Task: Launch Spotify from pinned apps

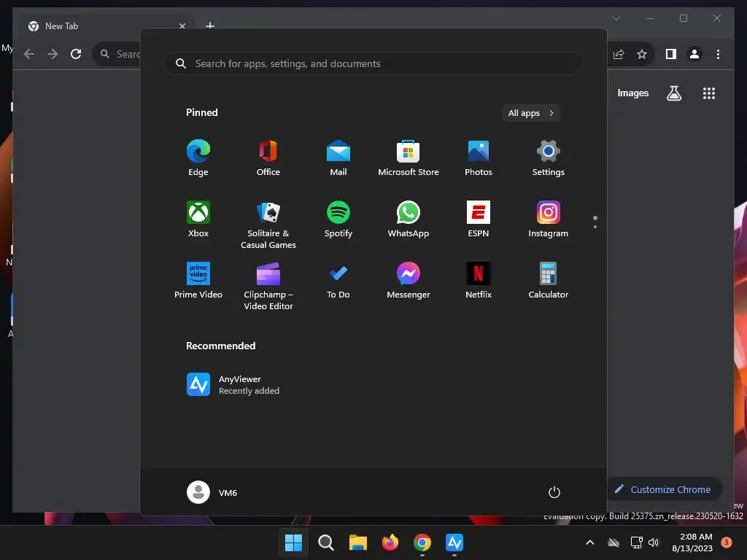Action: (338, 219)
